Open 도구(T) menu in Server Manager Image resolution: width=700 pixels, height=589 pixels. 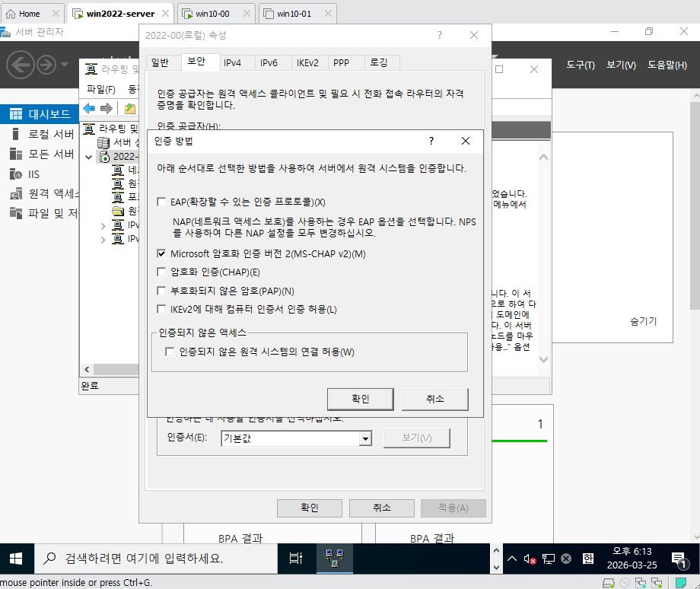pos(581,65)
